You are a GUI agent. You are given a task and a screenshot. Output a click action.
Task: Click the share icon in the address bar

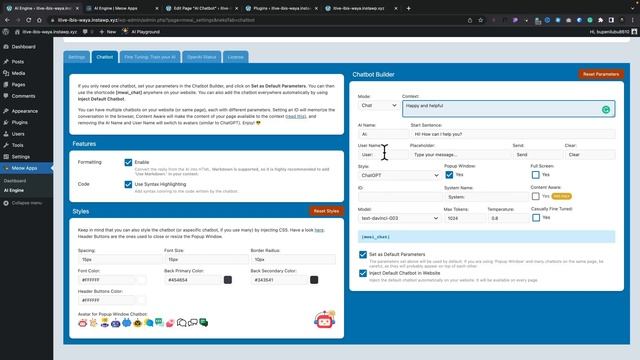470,20
